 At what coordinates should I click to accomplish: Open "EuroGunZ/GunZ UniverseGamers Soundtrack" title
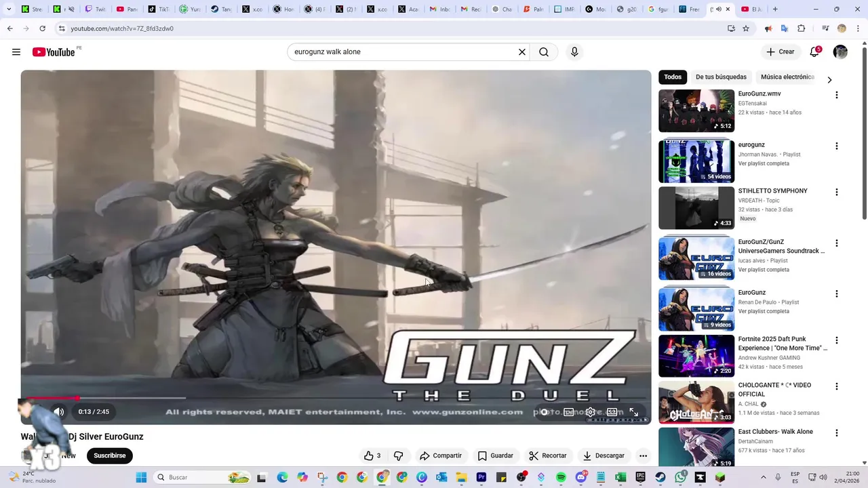point(781,247)
